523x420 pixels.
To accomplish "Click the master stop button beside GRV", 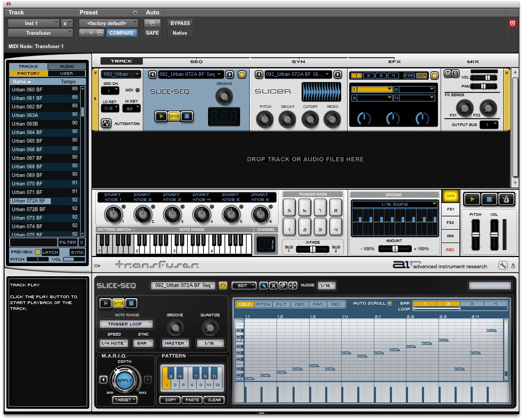I will tap(489, 199).
